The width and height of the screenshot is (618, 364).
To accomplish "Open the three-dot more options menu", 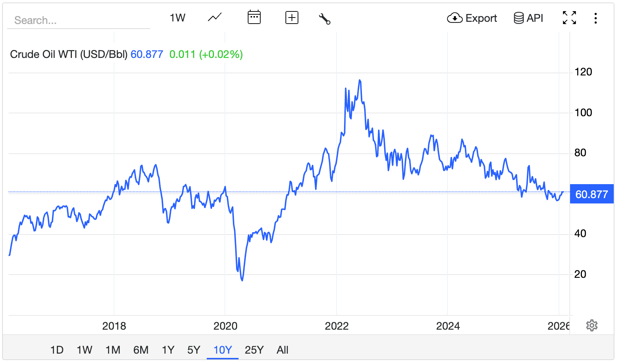I will [595, 18].
